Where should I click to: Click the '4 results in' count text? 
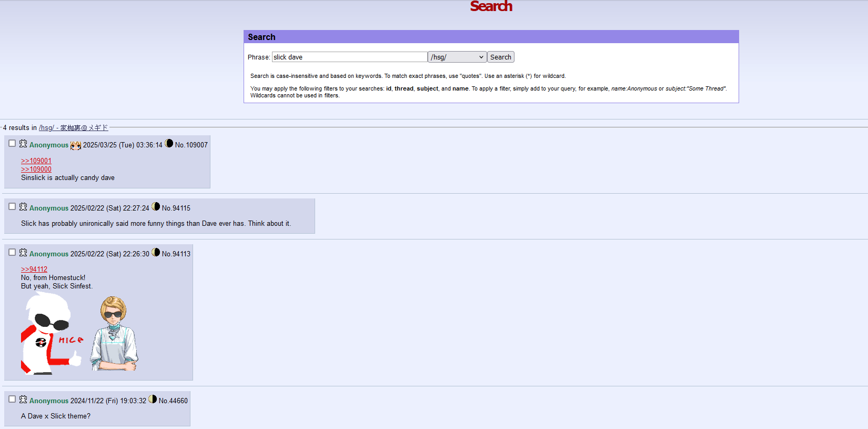[x=20, y=128]
